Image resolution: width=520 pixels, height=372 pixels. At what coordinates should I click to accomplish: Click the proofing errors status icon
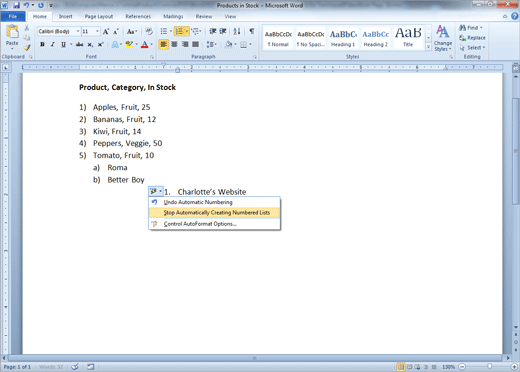[75, 367]
